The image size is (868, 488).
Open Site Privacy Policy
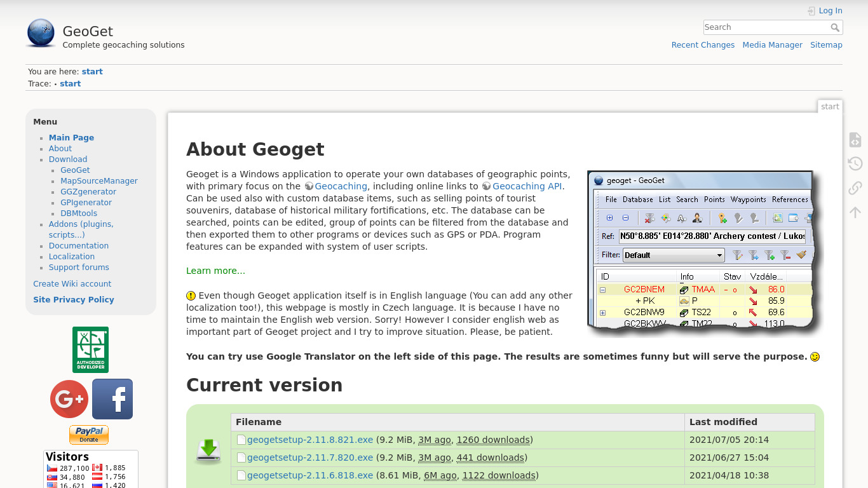tap(74, 300)
